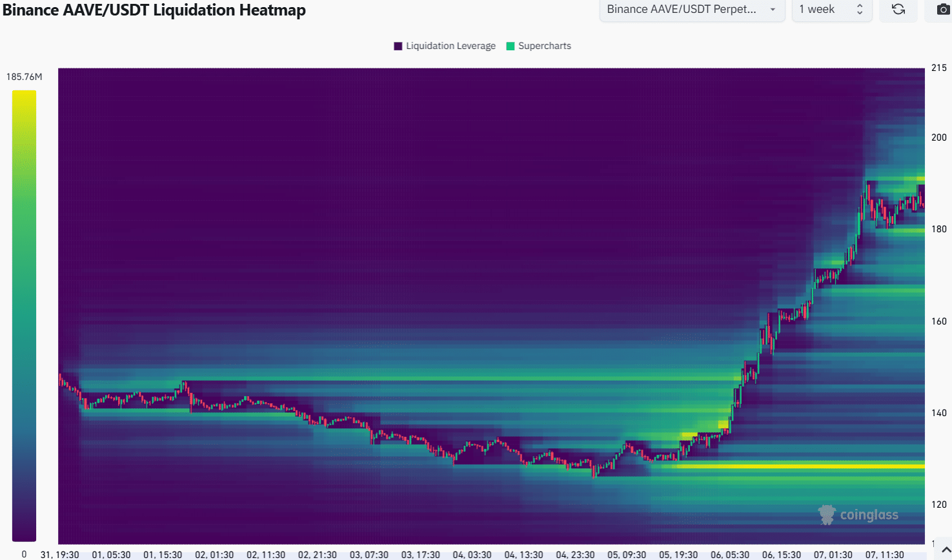Click the 01, 15:30 time axis label
The width and height of the screenshot is (952, 560).
click(163, 555)
